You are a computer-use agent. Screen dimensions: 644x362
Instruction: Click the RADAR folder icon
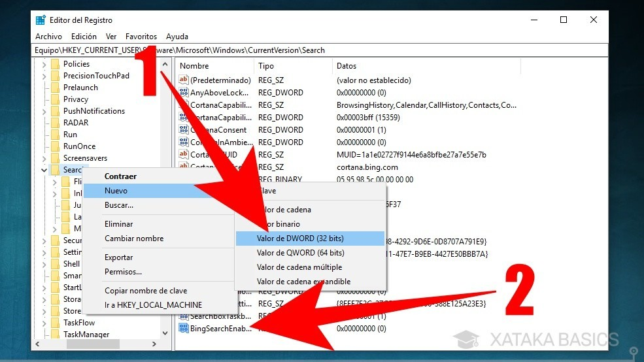coord(55,123)
